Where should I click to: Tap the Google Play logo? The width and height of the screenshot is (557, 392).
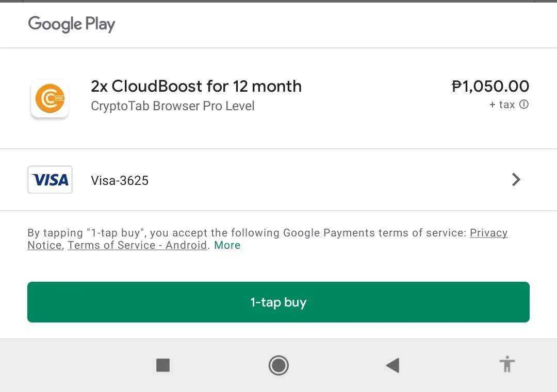[72, 24]
